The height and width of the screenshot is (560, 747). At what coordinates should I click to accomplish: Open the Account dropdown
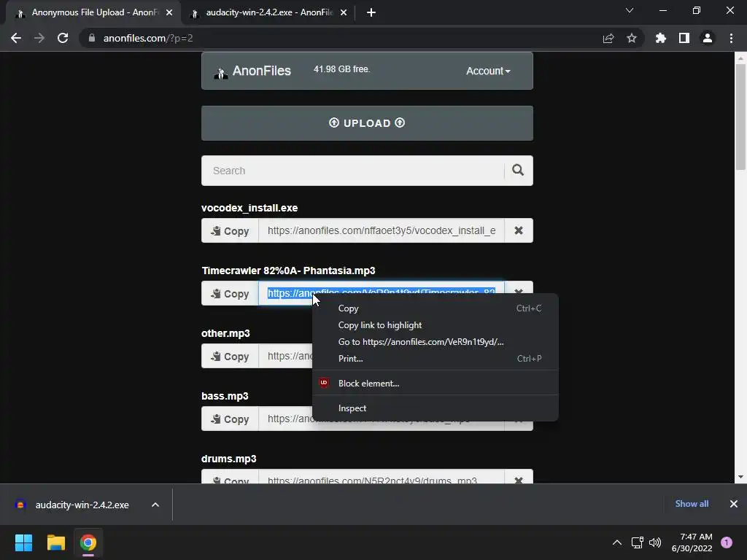point(488,71)
